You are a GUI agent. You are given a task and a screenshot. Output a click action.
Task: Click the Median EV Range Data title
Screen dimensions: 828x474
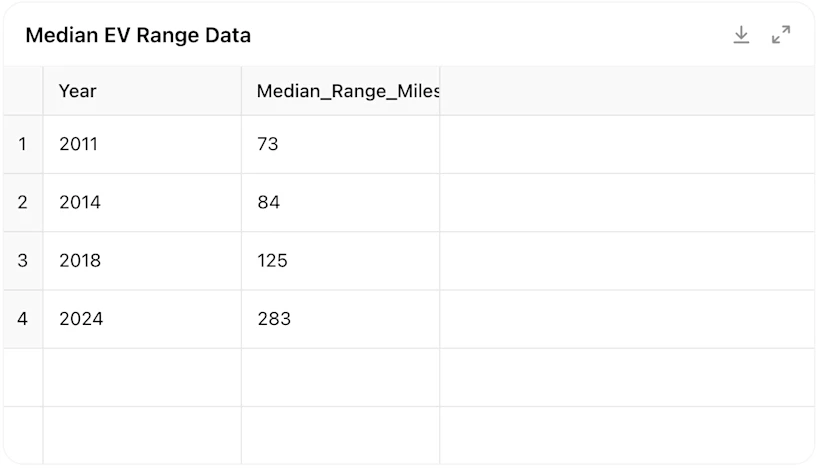click(138, 35)
